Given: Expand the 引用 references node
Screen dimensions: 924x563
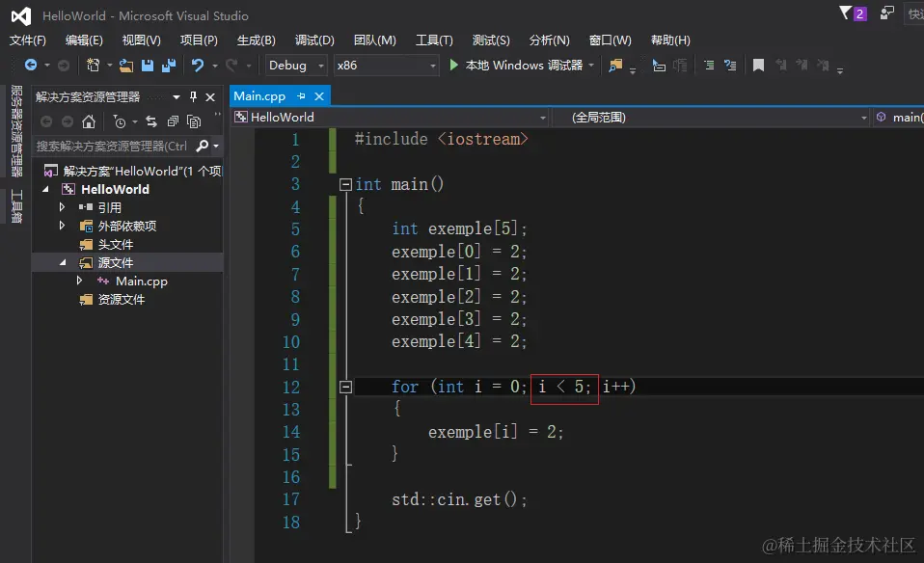Looking at the screenshot, I should point(62,207).
